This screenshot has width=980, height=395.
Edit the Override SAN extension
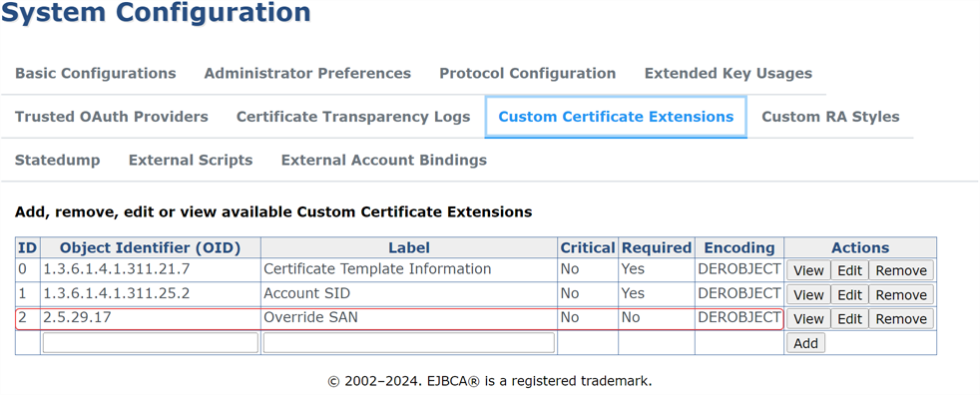(849, 319)
